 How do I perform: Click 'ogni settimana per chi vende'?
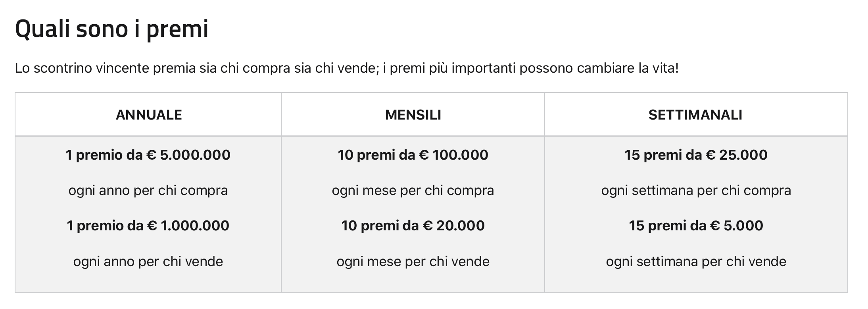(696, 261)
